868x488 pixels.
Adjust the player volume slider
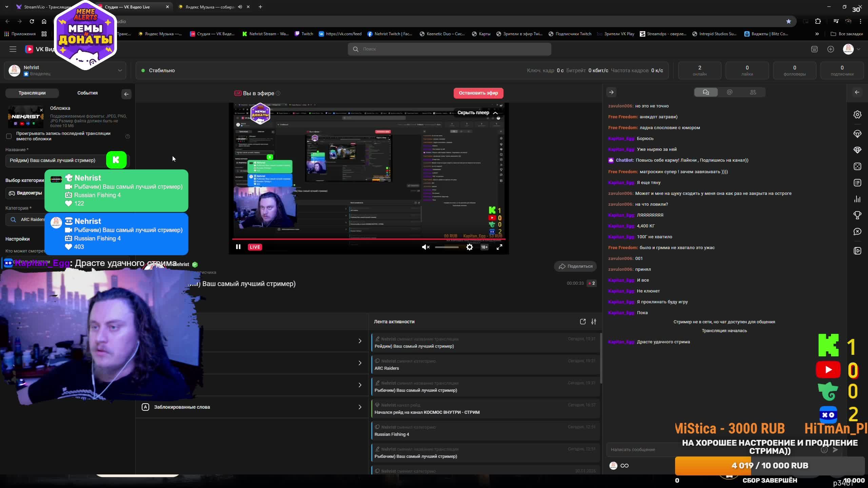click(447, 247)
